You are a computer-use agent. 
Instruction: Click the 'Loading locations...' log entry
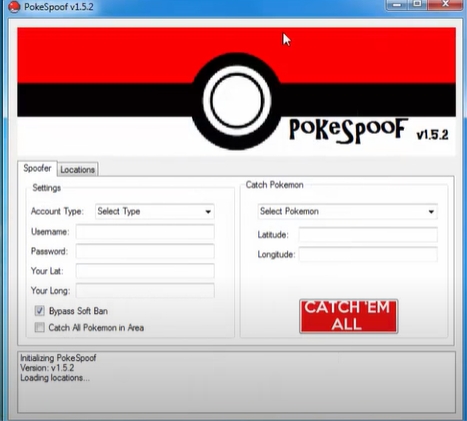[55, 378]
